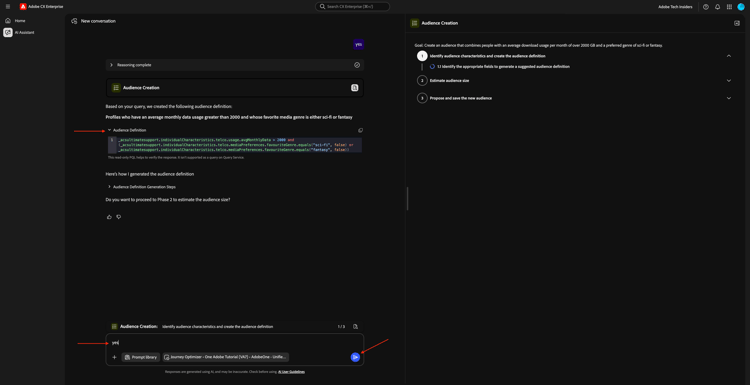Open the plan icon next to 1/3 counter
This screenshot has width=750, height=385.
(355, 327)
